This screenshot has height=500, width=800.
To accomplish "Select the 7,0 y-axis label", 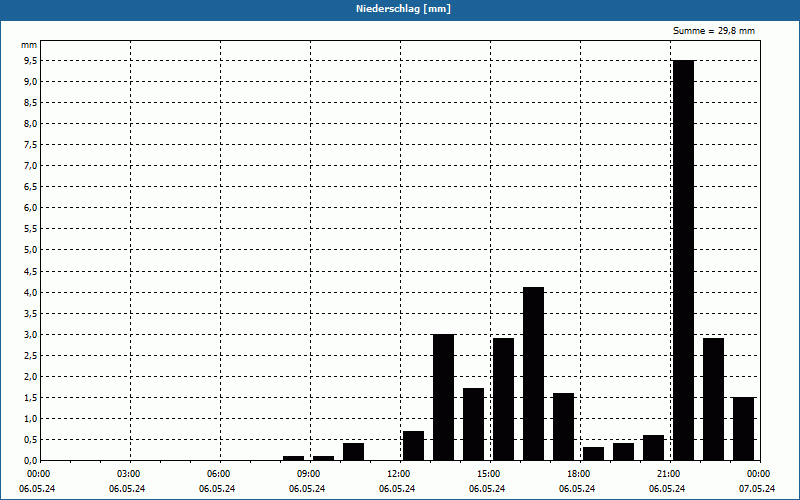I will coord(31,166).
